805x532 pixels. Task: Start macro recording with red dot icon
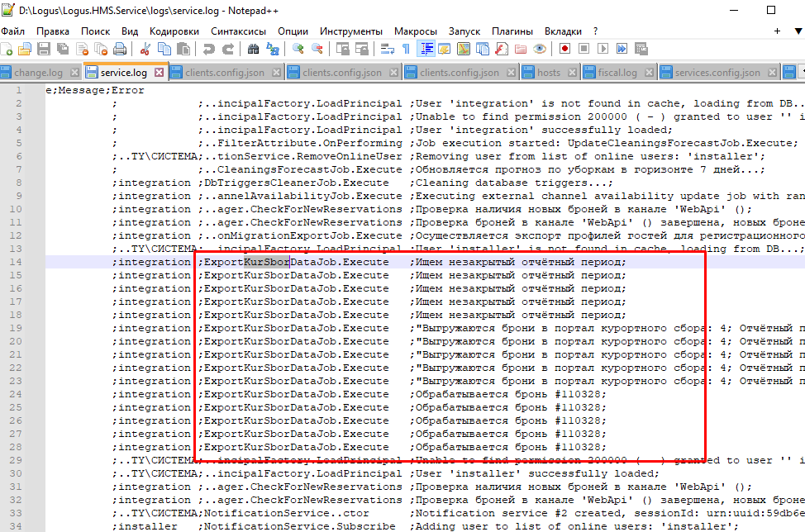click(x=565, y=49)
